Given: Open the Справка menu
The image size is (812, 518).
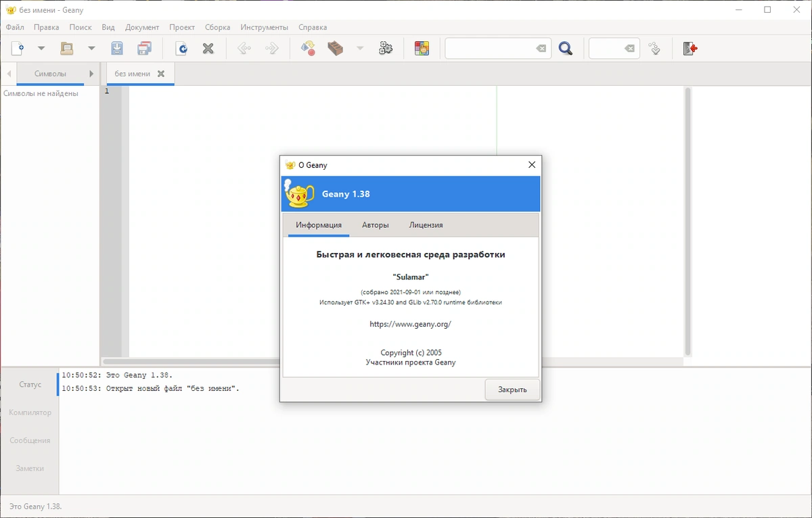Looking at the screenshot, I should tap(313, 28).
